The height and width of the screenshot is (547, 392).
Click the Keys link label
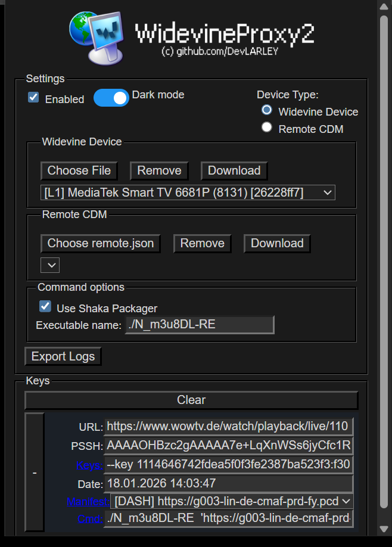(x=89, y=465)
